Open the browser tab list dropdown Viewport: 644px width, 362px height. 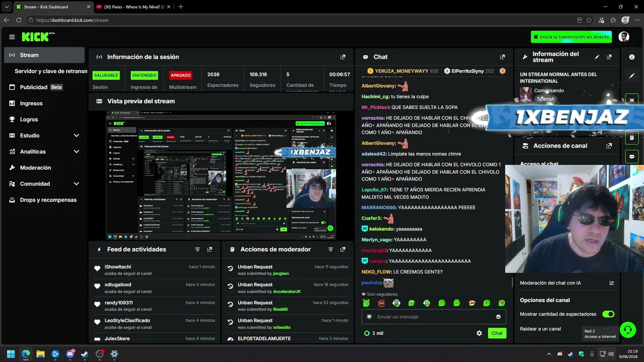pos(7,7)
